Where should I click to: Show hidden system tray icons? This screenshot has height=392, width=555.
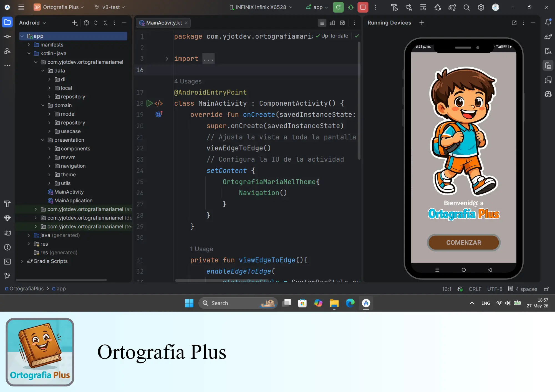tap(472, 303)
